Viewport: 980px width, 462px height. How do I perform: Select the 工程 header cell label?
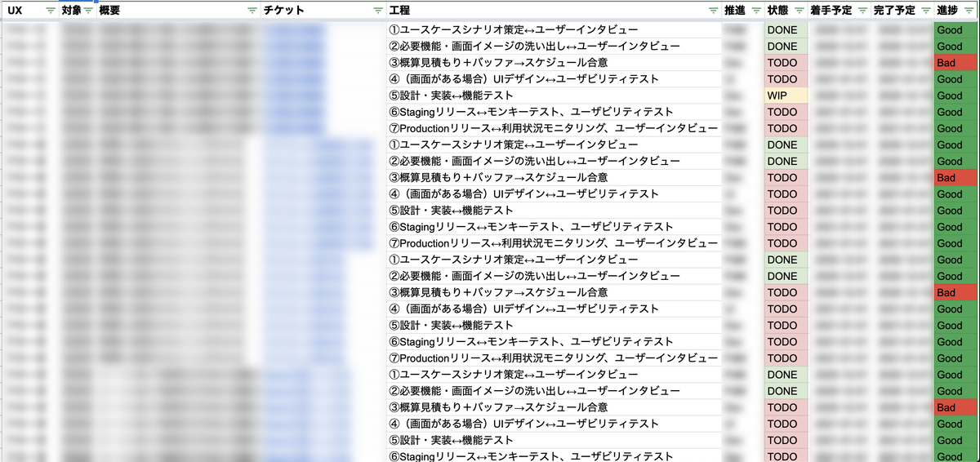pos(400,11)
